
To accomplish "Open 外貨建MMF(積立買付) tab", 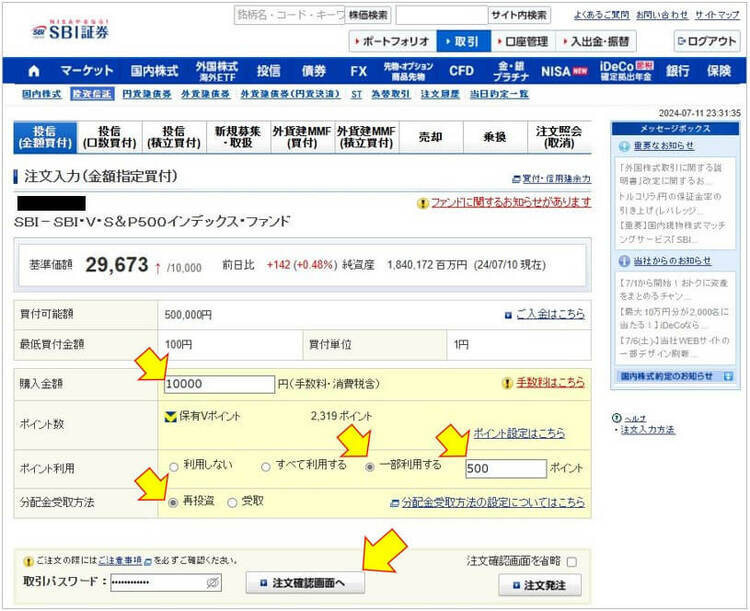I will (x=366, y=137).
